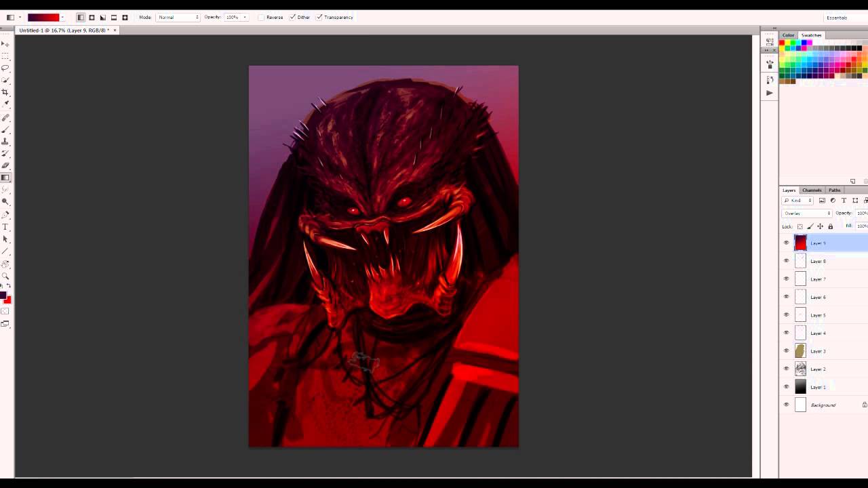The image size is (868, 488).
Task: Toggle visibility of the Background layer
Action: tap(787, 405)
